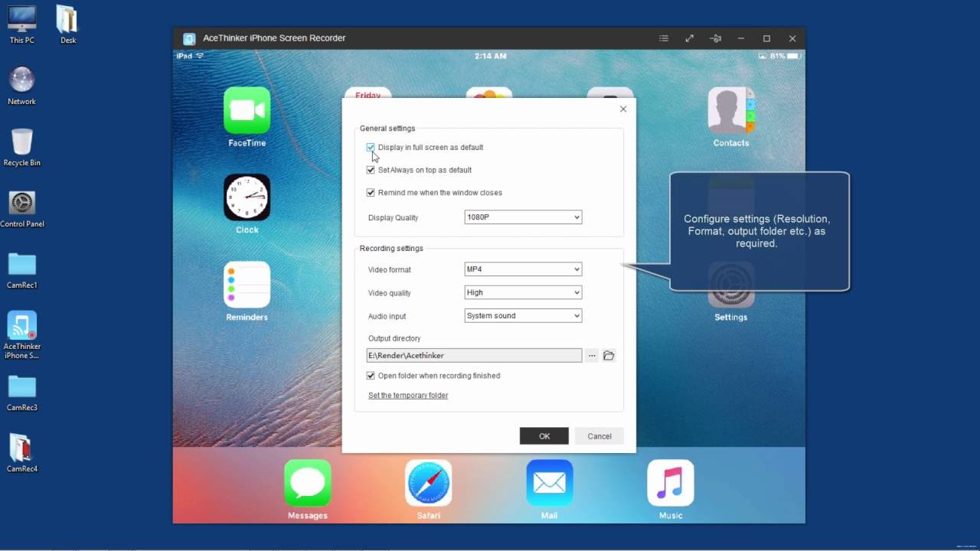Select the Desk folder on the desktop
980x551 pixels.
coord(67,24)
